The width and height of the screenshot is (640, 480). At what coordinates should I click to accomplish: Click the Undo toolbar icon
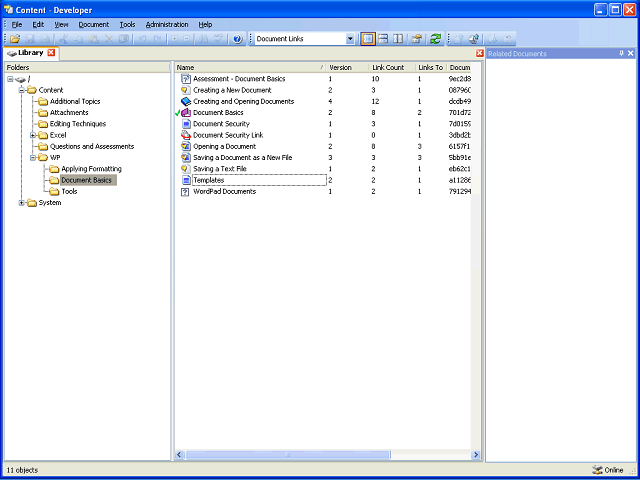[142, 39]
